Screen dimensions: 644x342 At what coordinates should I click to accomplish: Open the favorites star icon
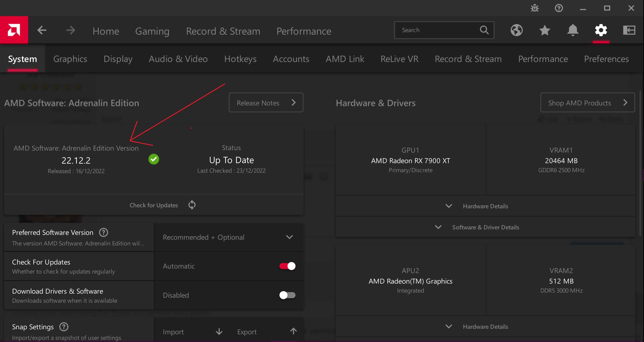coord(544,30)
